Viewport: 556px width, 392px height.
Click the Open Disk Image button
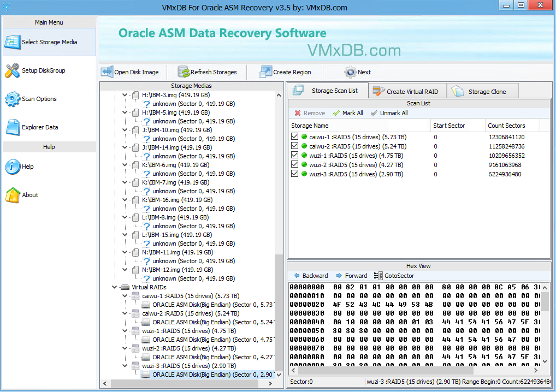130,72
